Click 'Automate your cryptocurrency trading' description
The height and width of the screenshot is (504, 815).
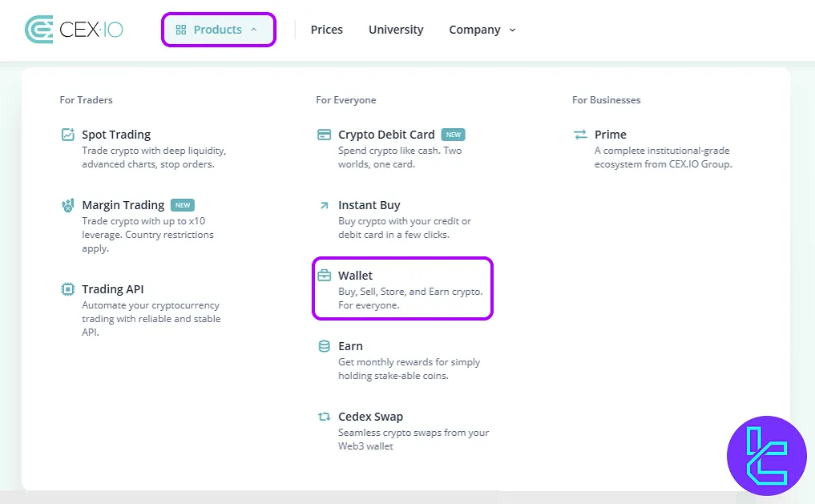click(151, 319)
